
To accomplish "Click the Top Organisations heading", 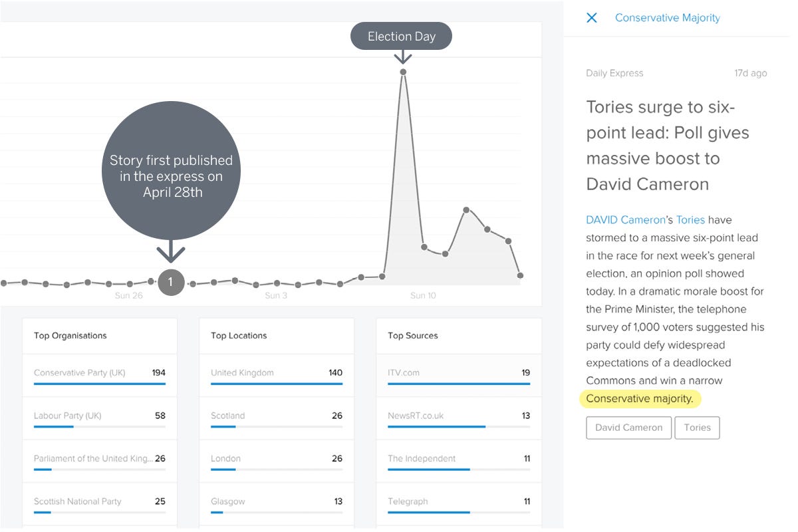I will pos(70,336).
